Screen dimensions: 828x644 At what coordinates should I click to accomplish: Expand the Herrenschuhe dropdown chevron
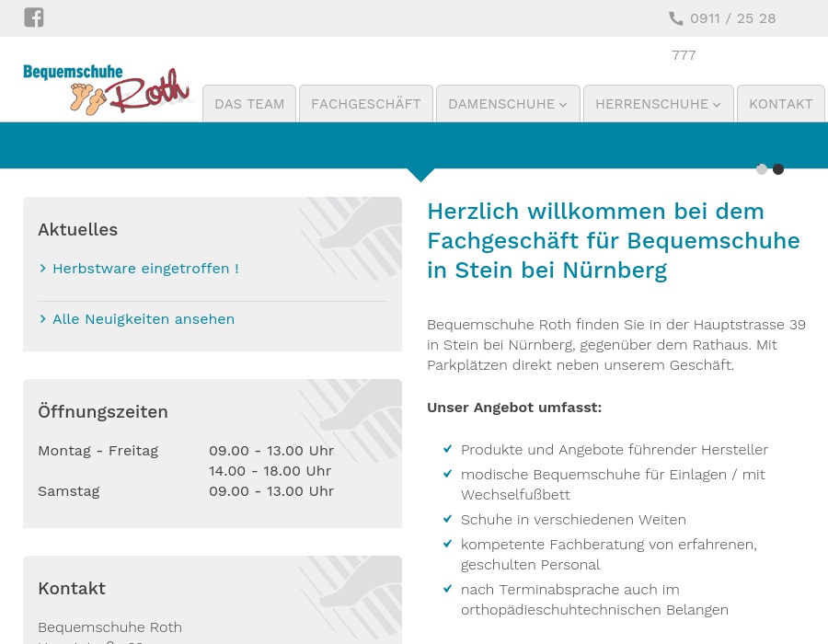(x=717, y=105)
